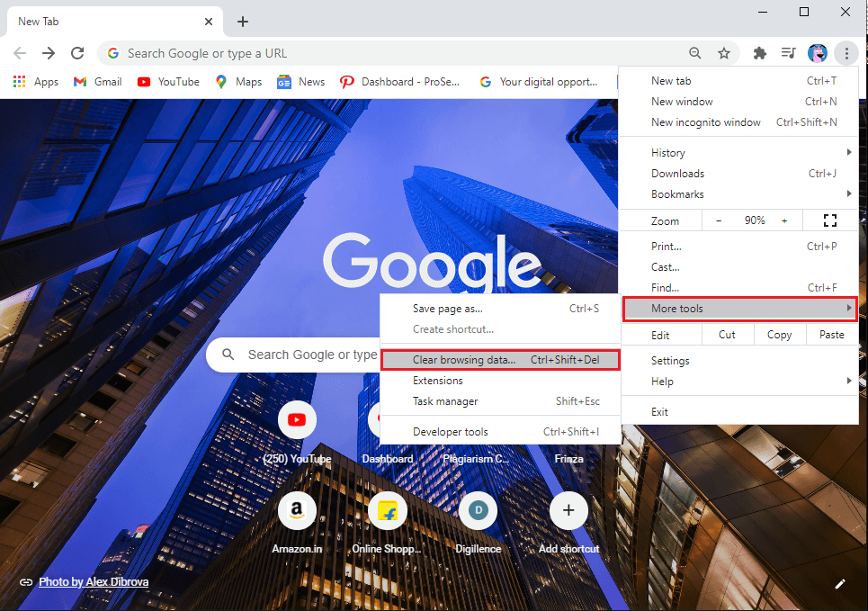The width and height of the screenshot is (868, 611).
Task: Click the YouTube bookmark icon
Action: pos(144,81)
